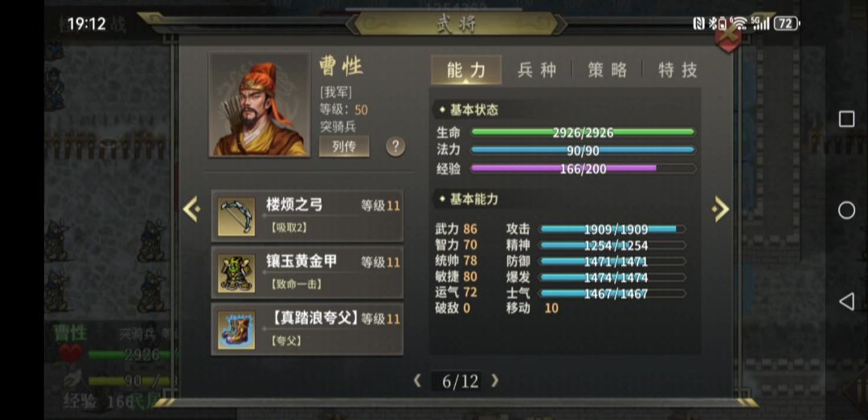Image resolution: width=868 pixels, height=420 pixels.
Task: Tap the 镶玉黄金甲 armor icon
Action: coord(236,273)
